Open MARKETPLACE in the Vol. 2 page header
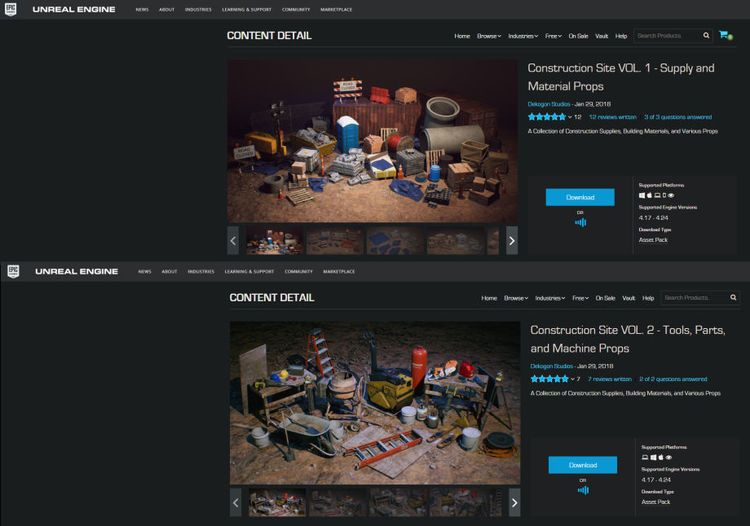Screen dimensions: 750x526 pos(339,272)
